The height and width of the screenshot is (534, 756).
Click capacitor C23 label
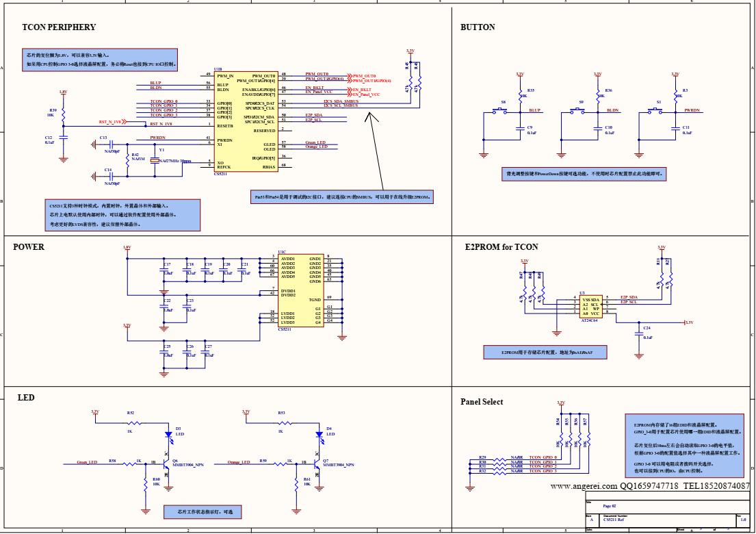(190, 301)
